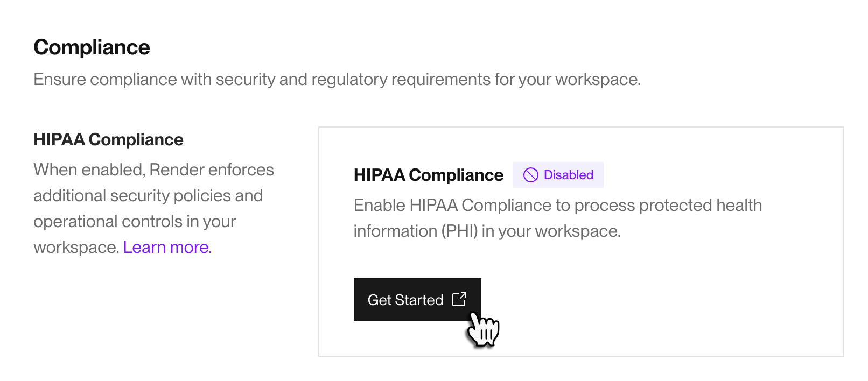Click the HIPAA Compliance card title
The image size is (868, 381).
point(428,174)
